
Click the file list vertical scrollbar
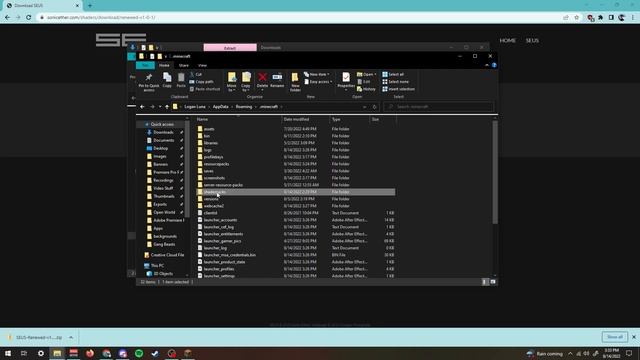(495, 172)
